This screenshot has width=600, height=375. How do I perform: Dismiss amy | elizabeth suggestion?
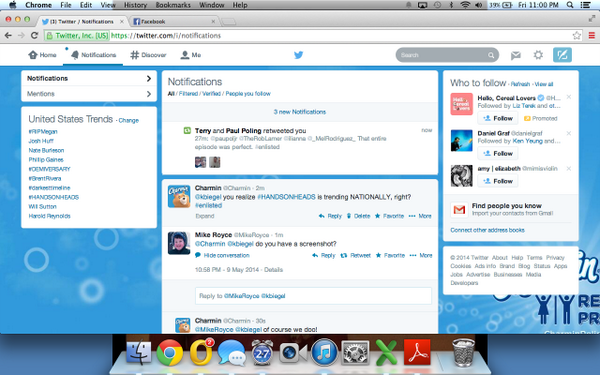(569, 169)
